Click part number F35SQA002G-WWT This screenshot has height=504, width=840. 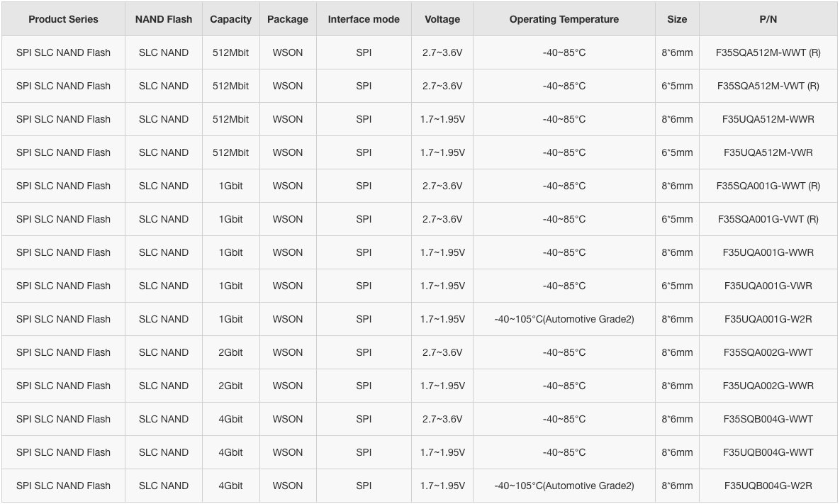coord(768,352)
